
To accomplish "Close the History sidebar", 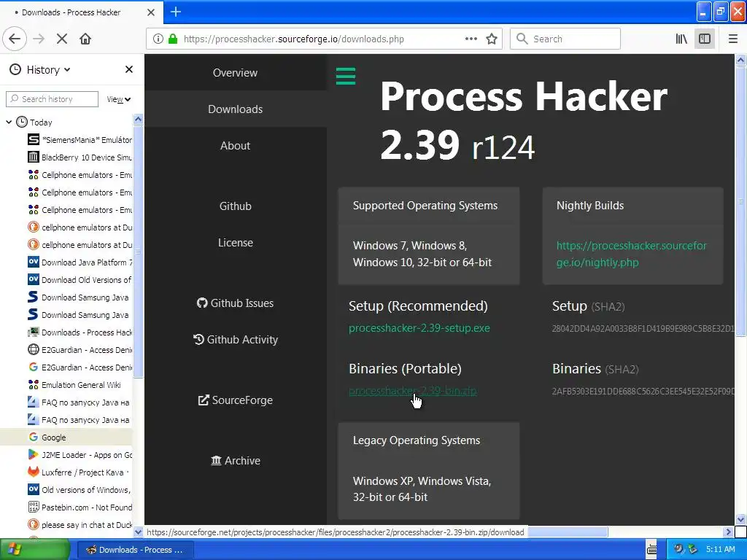I will pyautogui.click(x=128, y=69).
